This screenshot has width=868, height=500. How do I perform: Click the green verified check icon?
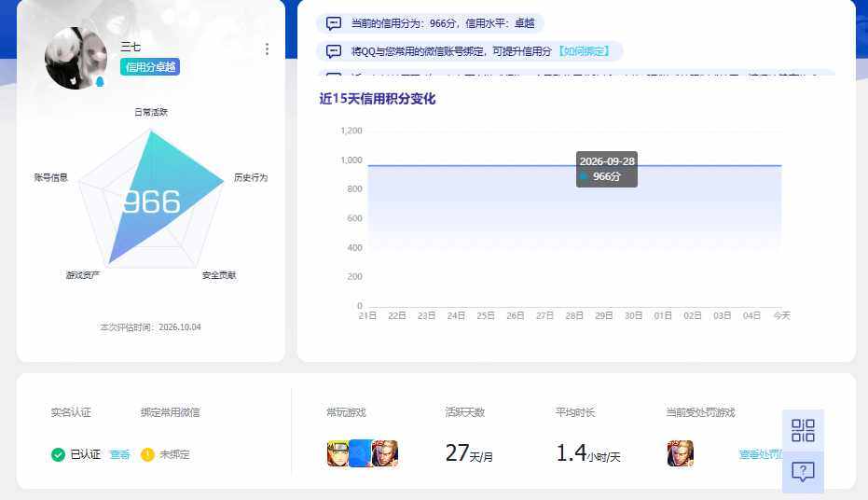pos(58,454)
